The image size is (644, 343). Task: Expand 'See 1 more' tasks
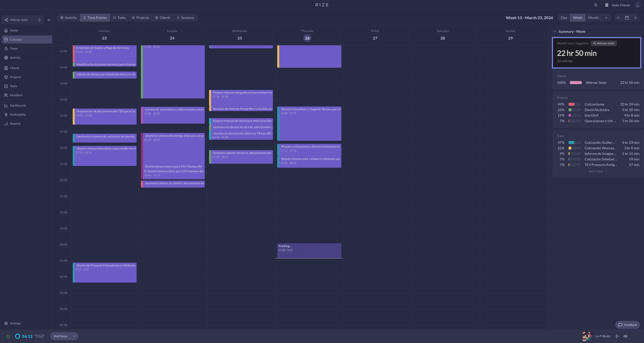[x=598, y=171]
